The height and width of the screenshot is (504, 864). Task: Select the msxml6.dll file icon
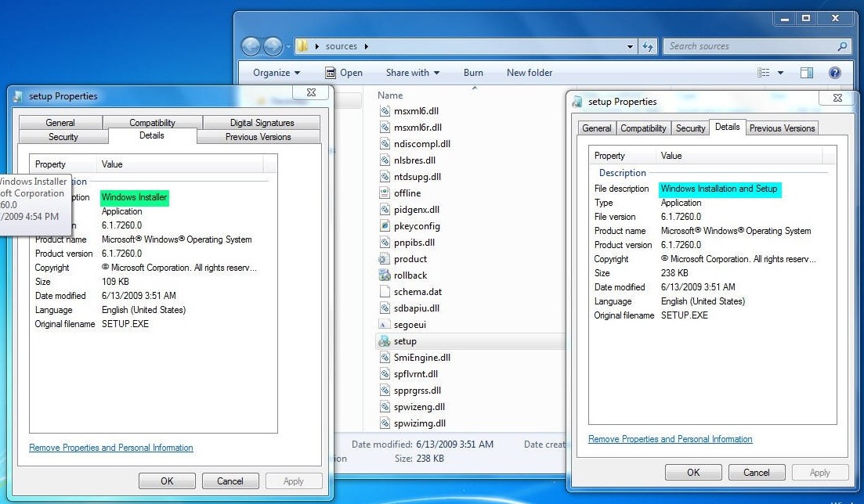[x=385, y=110]
